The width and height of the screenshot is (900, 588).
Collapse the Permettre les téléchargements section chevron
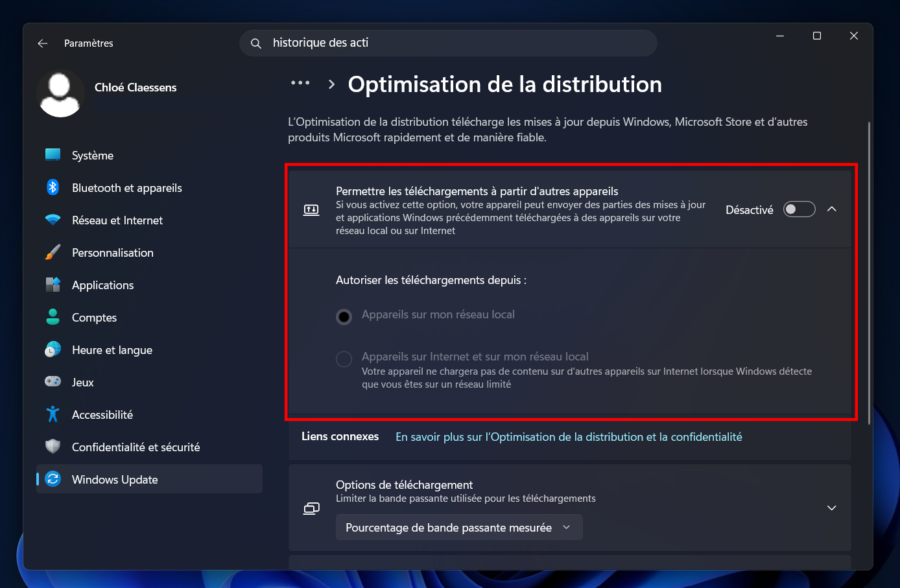pyautogui.click(x=832, y=209)
